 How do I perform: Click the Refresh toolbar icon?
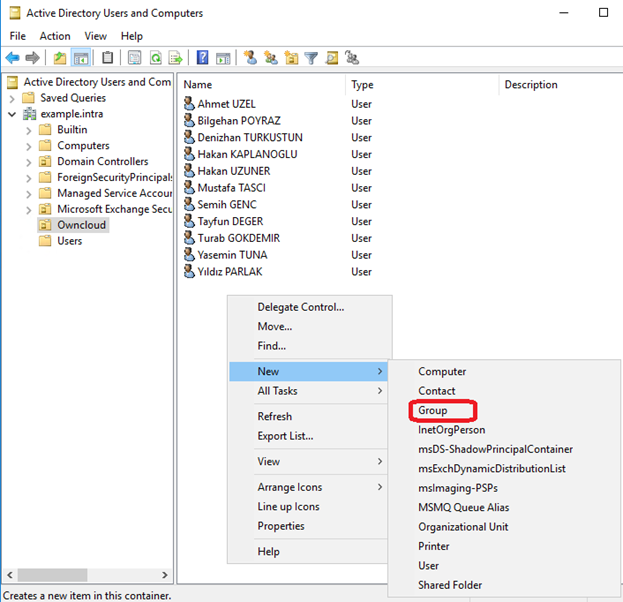click(155, 58)
